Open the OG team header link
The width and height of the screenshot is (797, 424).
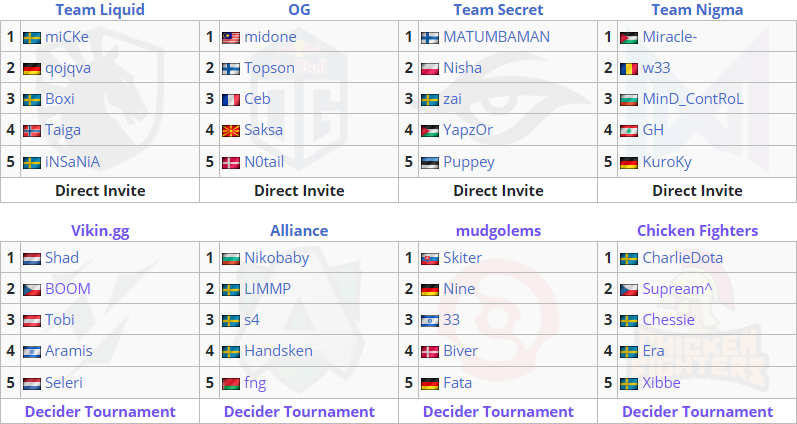(x=299, y=9)
